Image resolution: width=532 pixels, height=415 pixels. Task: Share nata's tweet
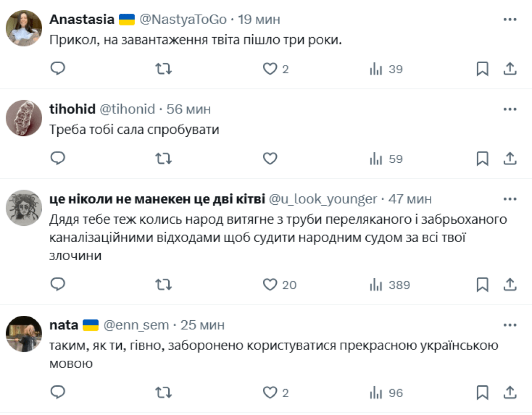pos(510,392)
